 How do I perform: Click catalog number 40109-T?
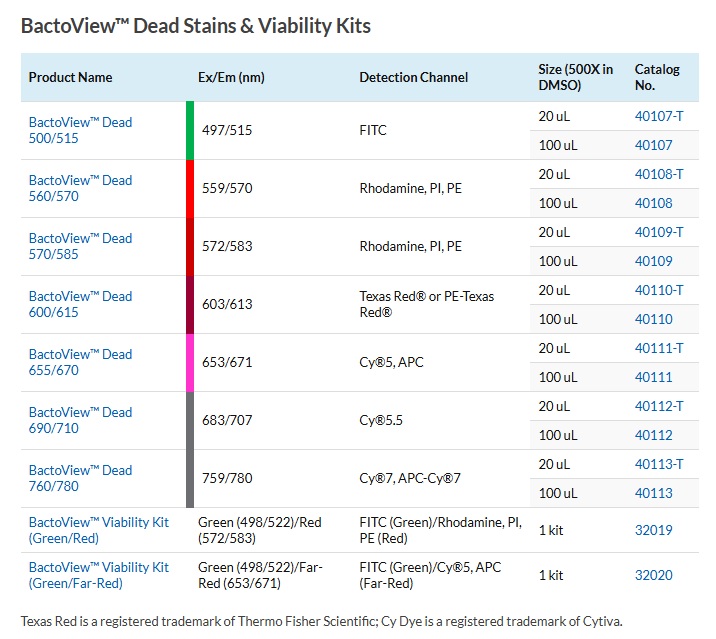[x=659, y=232]
